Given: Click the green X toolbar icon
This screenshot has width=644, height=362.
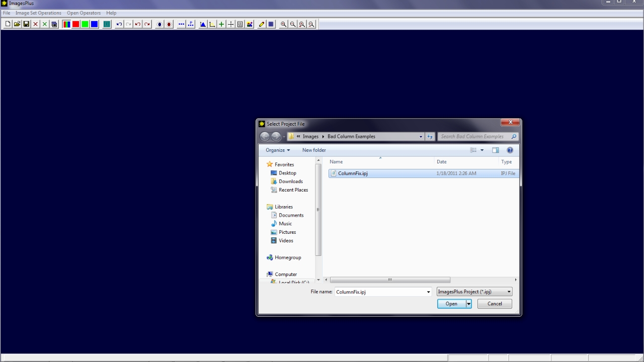Looking at the screenshot, I should [x=45, y=24].
